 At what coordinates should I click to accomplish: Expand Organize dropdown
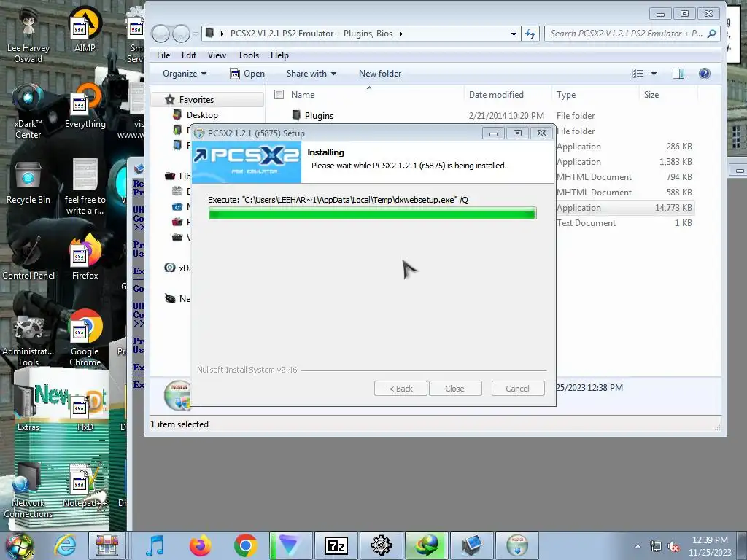point(185,74)
